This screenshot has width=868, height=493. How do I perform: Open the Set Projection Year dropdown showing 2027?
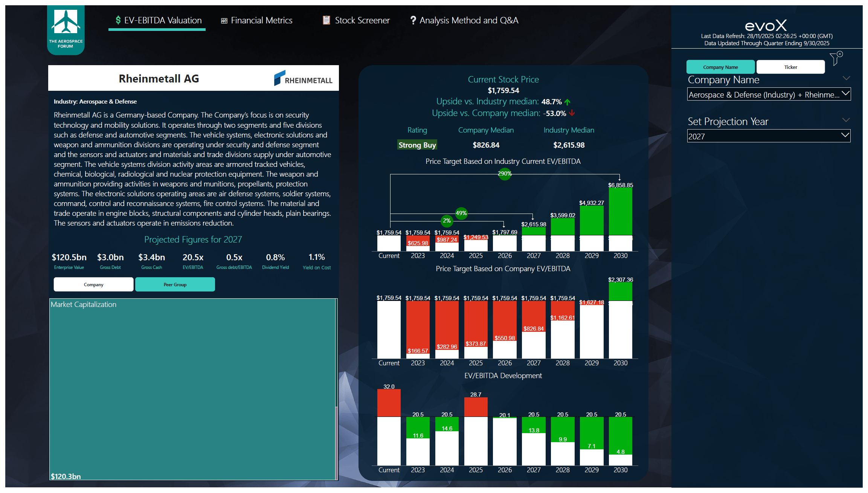pyautogui.click(x=769, y=136)
